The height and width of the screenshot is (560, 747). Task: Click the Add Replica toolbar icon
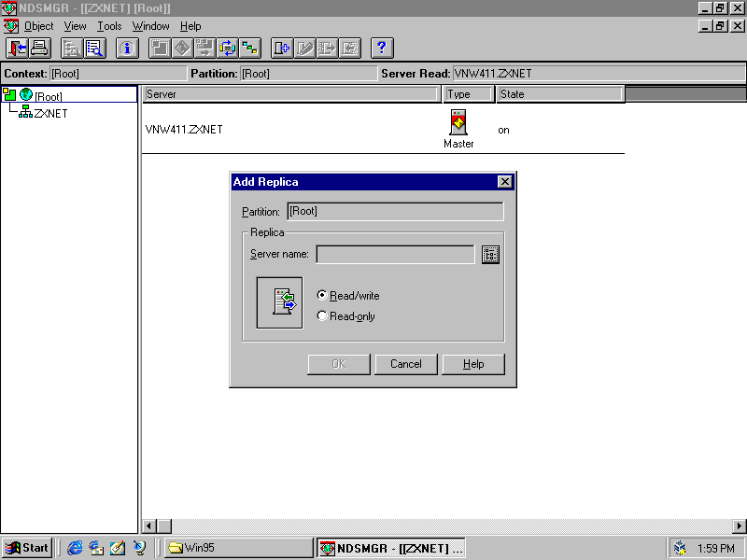point(282,49)
